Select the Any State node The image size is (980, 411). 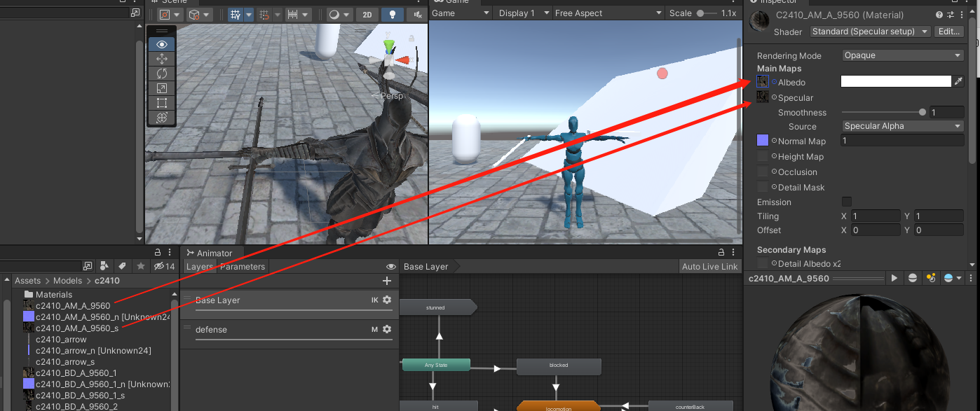click(436, 365)
